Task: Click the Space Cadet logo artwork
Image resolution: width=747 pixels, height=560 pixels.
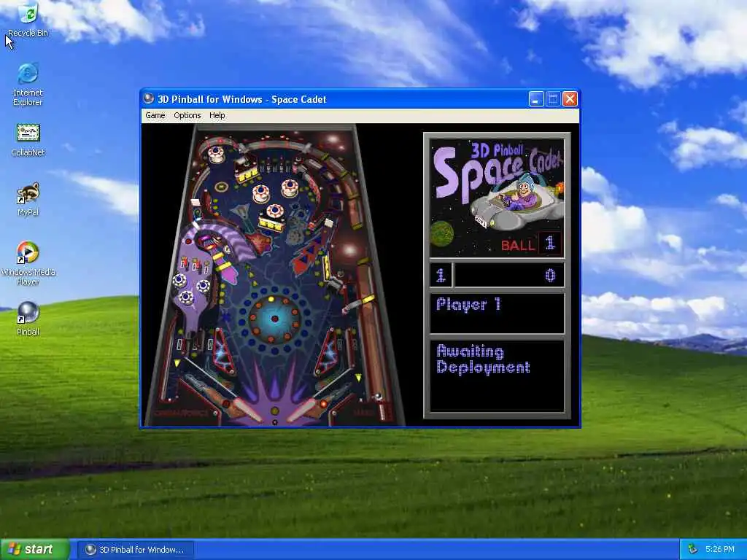Action: pyautogui.click(x=497, y=198)
